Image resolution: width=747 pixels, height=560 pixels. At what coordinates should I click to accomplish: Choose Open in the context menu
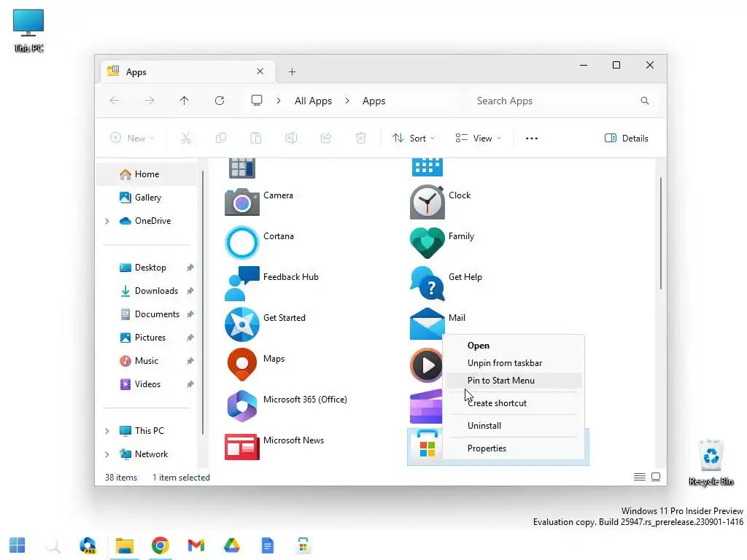514,346
